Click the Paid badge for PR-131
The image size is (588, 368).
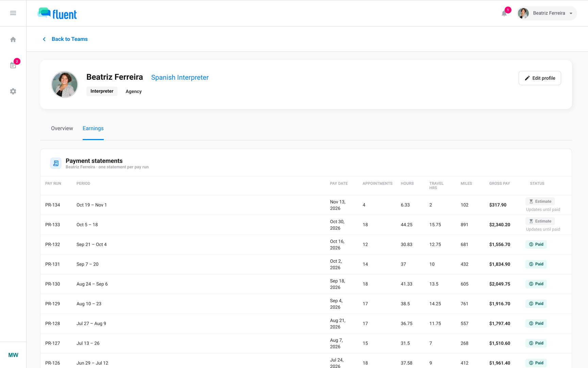tap(536, 264)
